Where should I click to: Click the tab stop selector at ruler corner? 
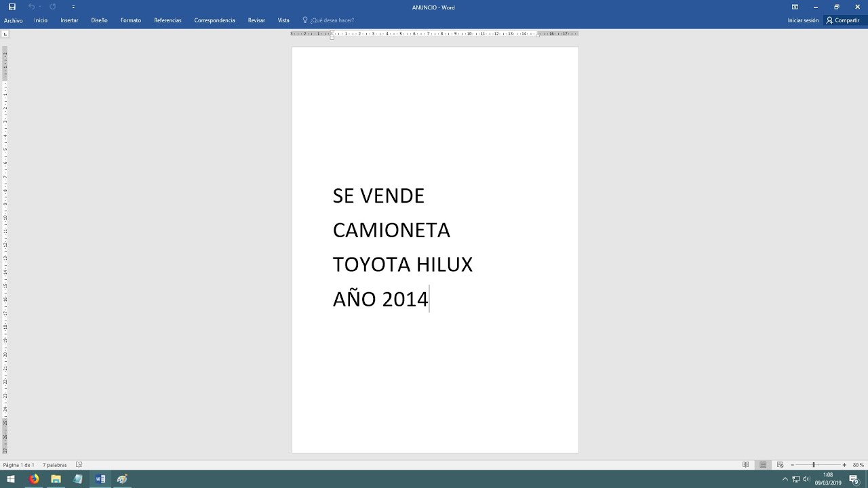coord(5,33)
